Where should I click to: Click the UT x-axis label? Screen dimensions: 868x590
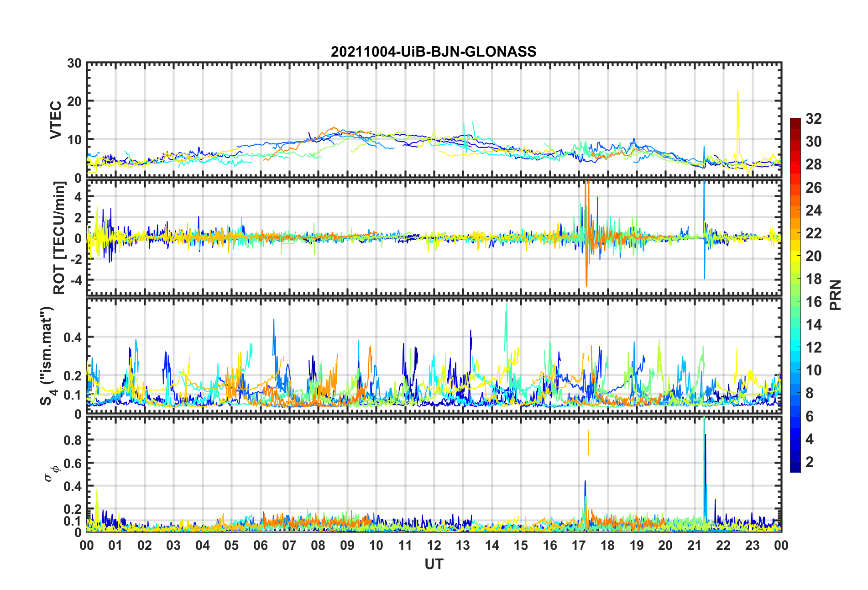[434, 564]
